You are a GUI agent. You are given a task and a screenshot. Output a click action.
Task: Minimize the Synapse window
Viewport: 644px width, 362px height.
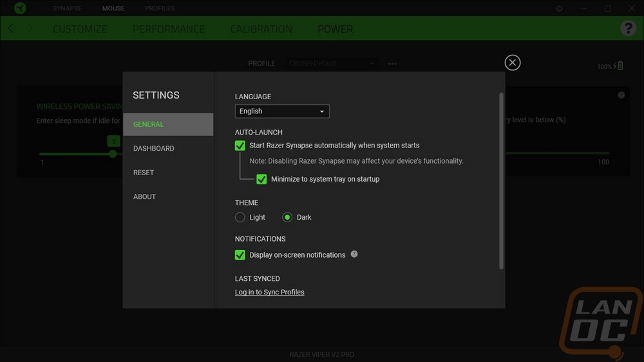(583, 8)
